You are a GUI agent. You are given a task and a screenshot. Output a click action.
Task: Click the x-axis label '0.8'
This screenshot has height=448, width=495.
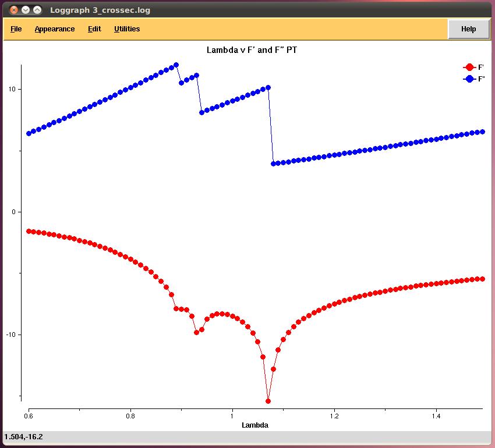[130, 416]
